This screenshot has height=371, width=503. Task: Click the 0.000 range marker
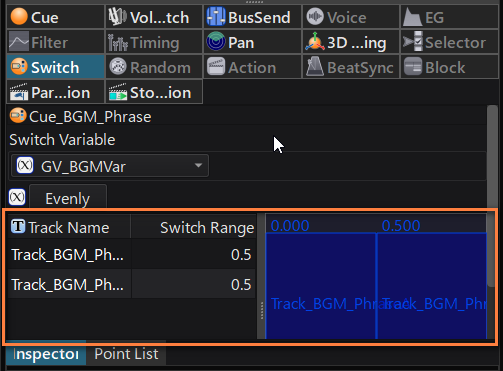pyautogui.click(x=290, y=226)
